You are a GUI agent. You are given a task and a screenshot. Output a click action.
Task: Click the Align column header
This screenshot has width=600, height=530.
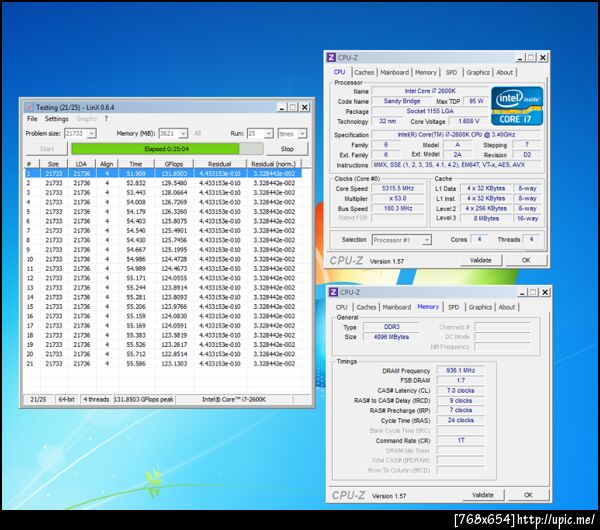[x=106, y=164]
